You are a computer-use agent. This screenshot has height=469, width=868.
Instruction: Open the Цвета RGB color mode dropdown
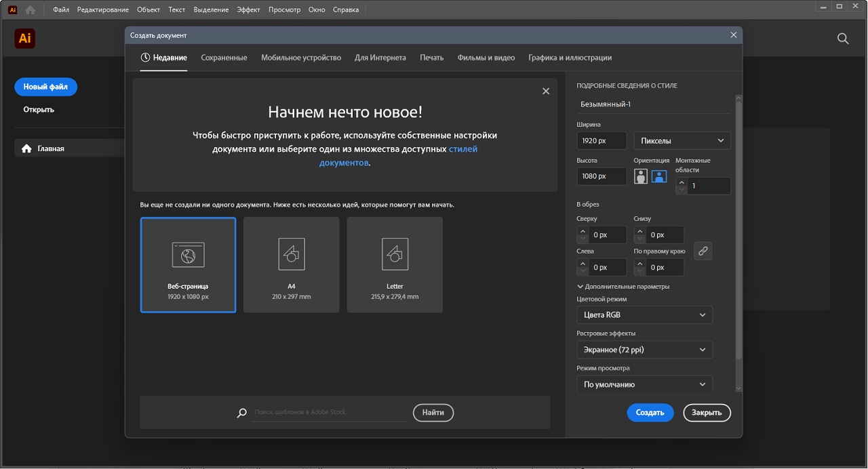644,315
